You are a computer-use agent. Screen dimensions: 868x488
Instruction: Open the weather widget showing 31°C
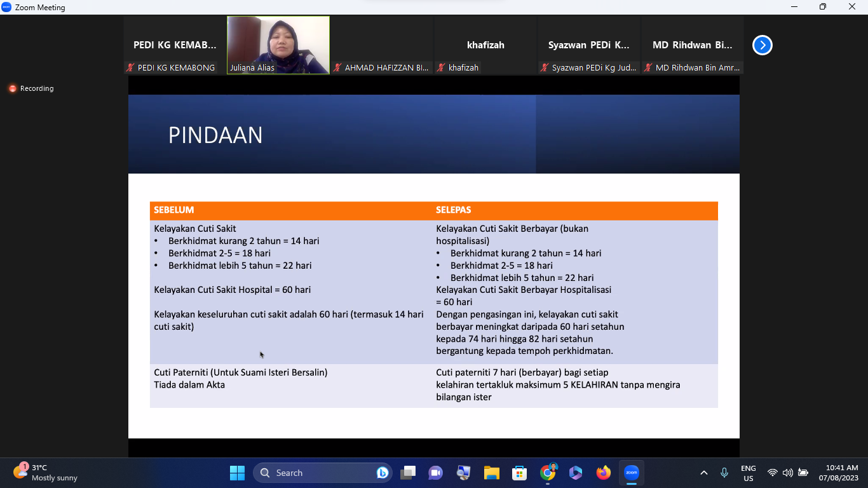coord(44,473)
